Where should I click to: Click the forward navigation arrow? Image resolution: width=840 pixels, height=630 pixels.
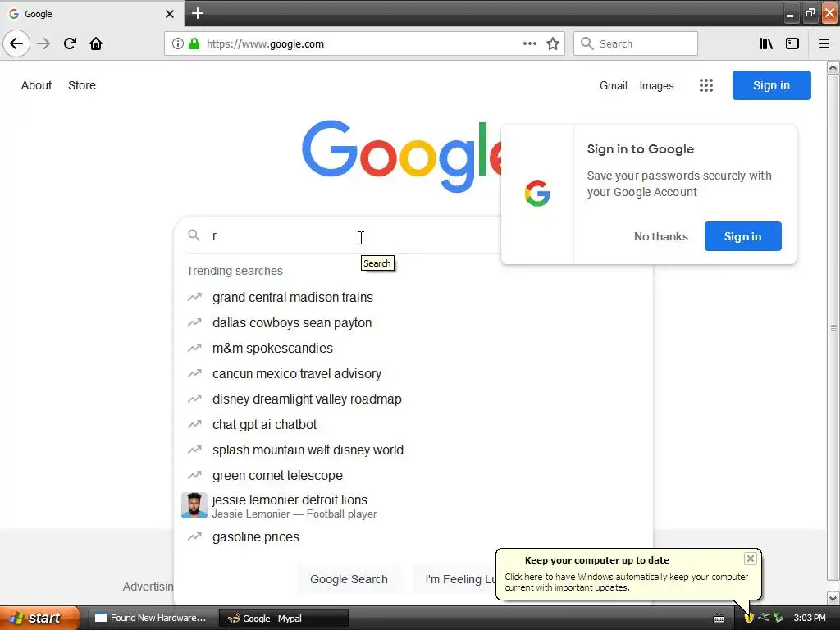pos(44,43)
